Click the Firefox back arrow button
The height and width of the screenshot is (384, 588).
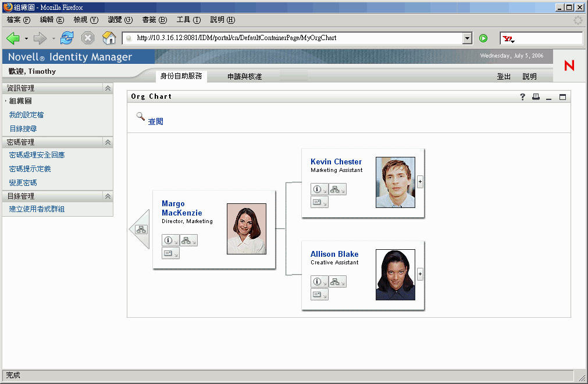13,38
